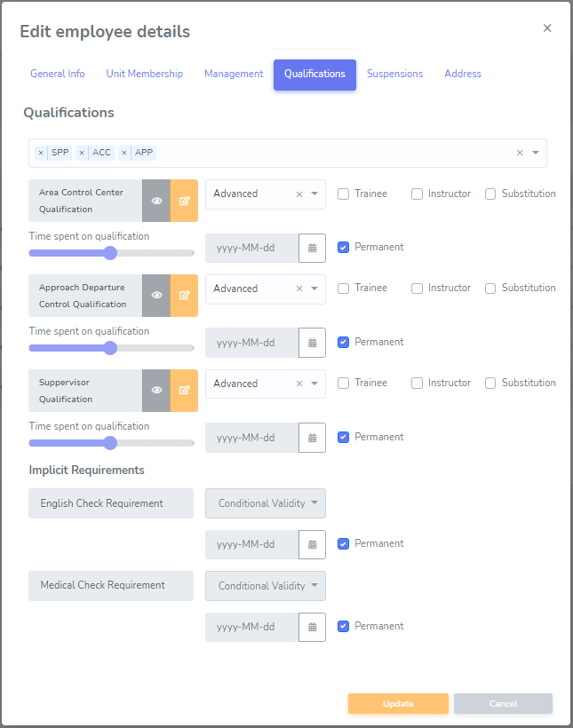Click the Cancel button
This screenshot has height=728, width=573.
[504, 703]
